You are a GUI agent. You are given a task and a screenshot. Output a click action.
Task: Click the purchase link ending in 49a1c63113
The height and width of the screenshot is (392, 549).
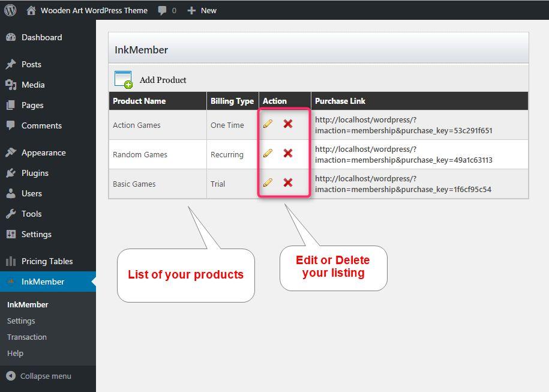point(404,154)
